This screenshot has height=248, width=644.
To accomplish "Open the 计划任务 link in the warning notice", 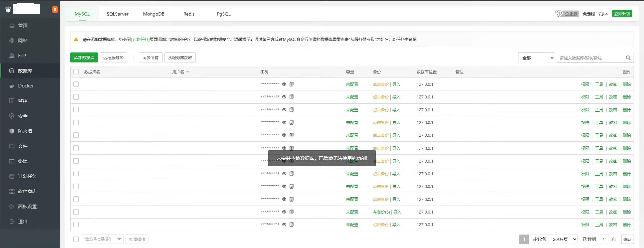I will (x=140, y=39).
